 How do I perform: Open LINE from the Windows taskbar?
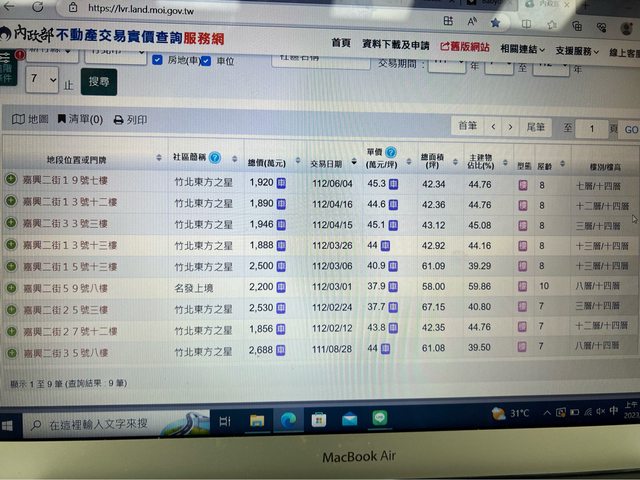[380, 420]
